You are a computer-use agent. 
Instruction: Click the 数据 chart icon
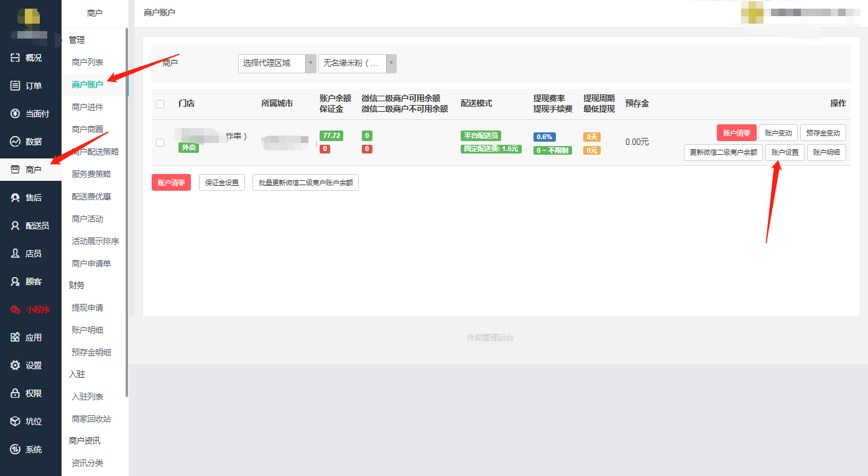tap(16, 142)
